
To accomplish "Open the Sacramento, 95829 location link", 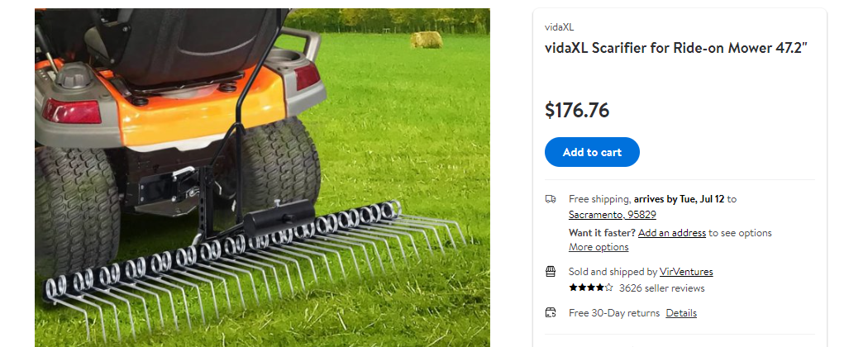I will [613, 215].
